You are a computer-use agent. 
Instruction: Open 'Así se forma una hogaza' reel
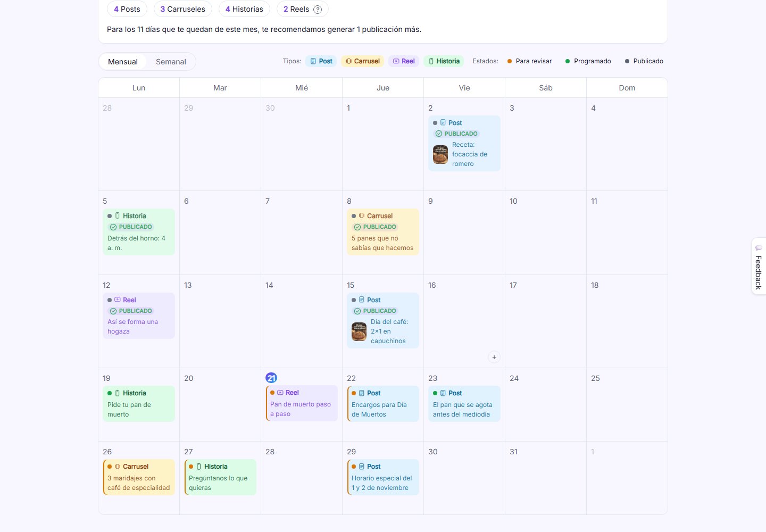pyautogui.click(x=139, y=315)
